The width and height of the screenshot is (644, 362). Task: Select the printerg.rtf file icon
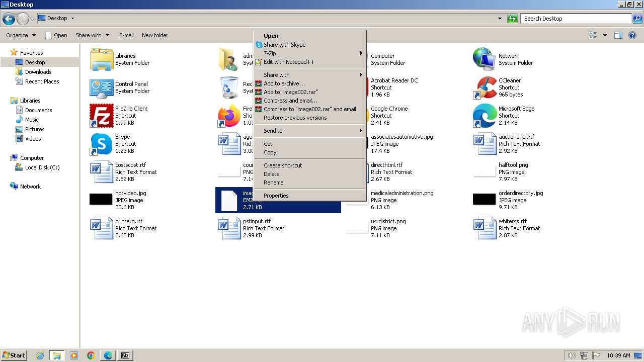(102, 228)
